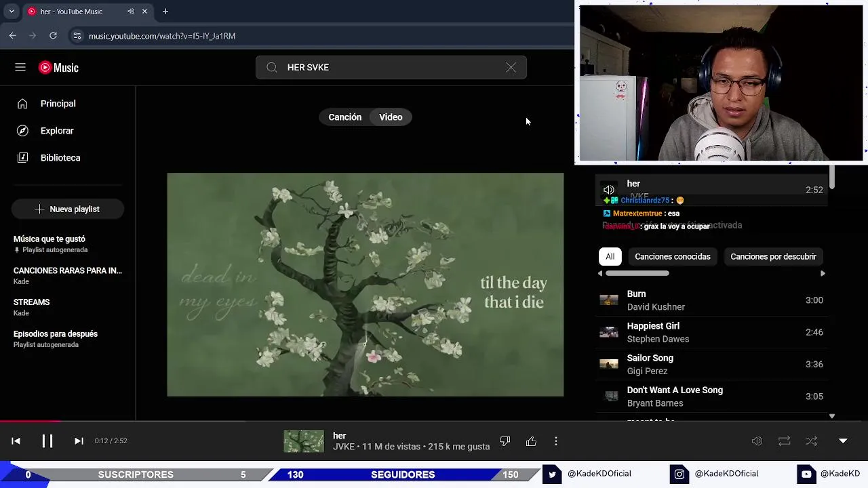Viewport: 868px width, 488px height.
Task: Pause the playing song
Action: [47, 441]
